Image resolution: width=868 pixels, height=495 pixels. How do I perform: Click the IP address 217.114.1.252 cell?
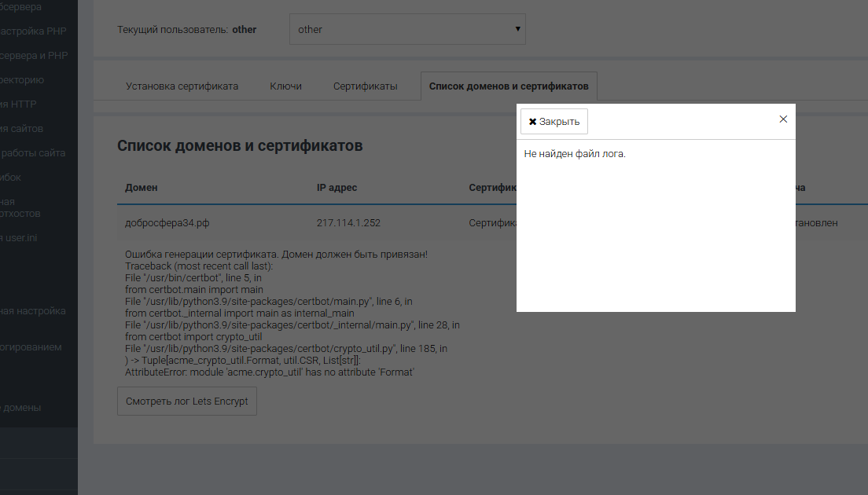(348, 223)
